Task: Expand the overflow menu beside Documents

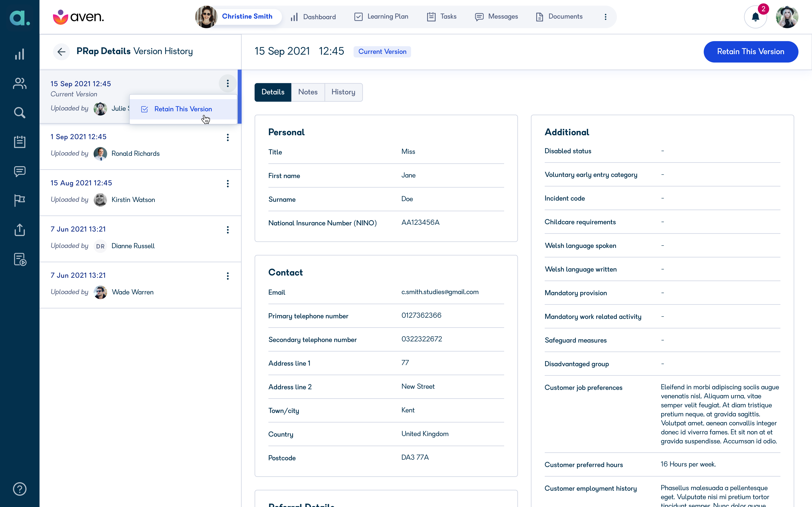Action: point(606,17)
